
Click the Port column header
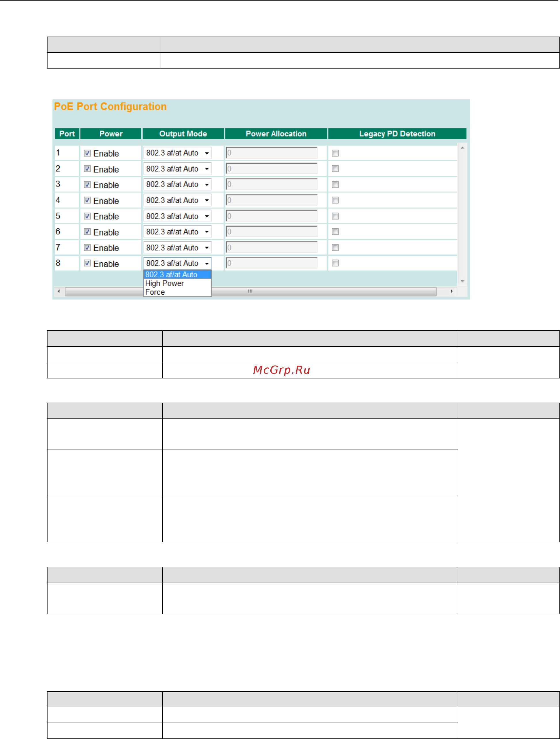(67, 134)
